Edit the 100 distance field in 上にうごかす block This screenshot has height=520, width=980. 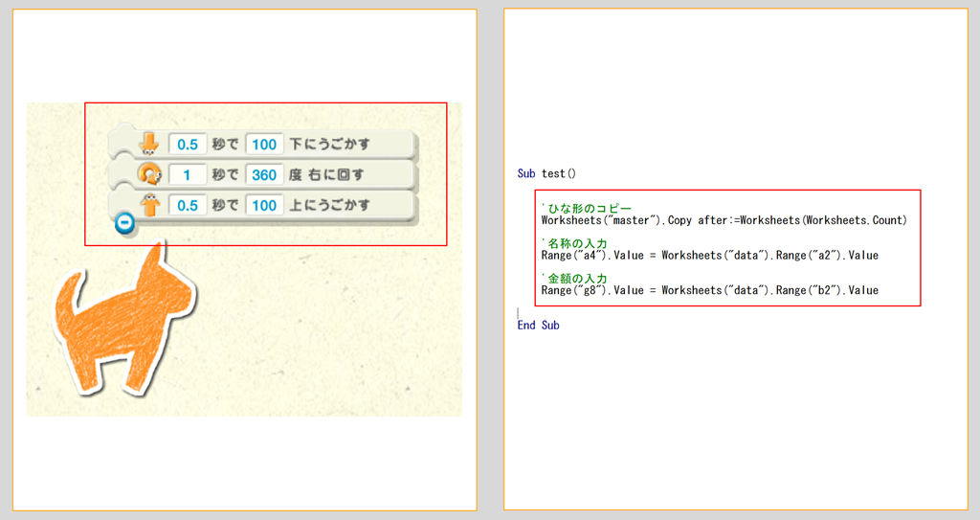click(x=264, y=205)
